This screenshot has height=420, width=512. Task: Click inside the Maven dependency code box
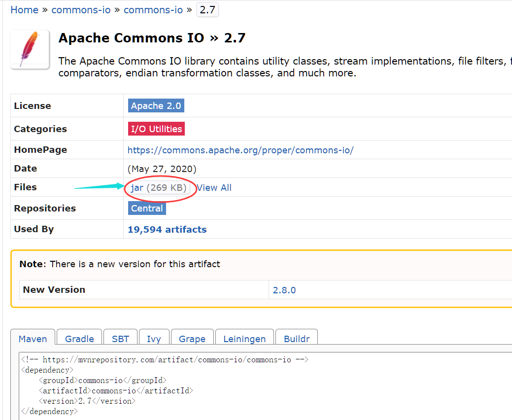point(266,385)
